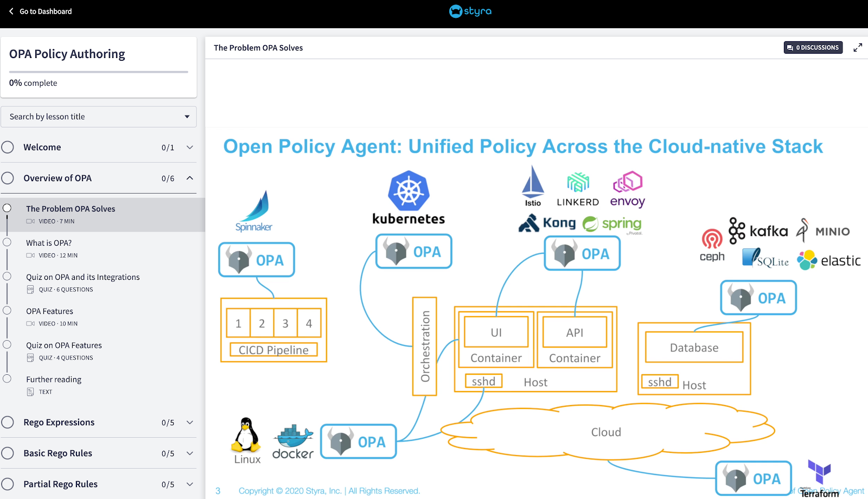
Task: Go to Dashboard link
Action: click(46, 11)
